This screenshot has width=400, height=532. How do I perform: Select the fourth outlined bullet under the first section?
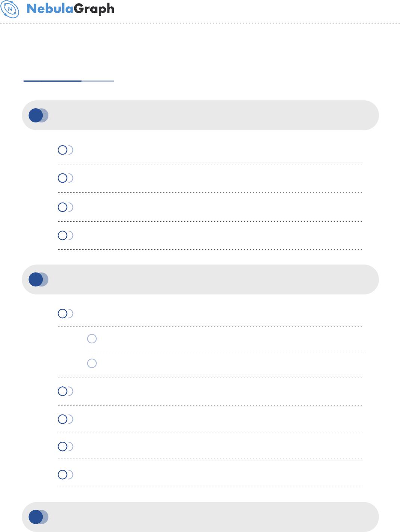coord(63,235)
